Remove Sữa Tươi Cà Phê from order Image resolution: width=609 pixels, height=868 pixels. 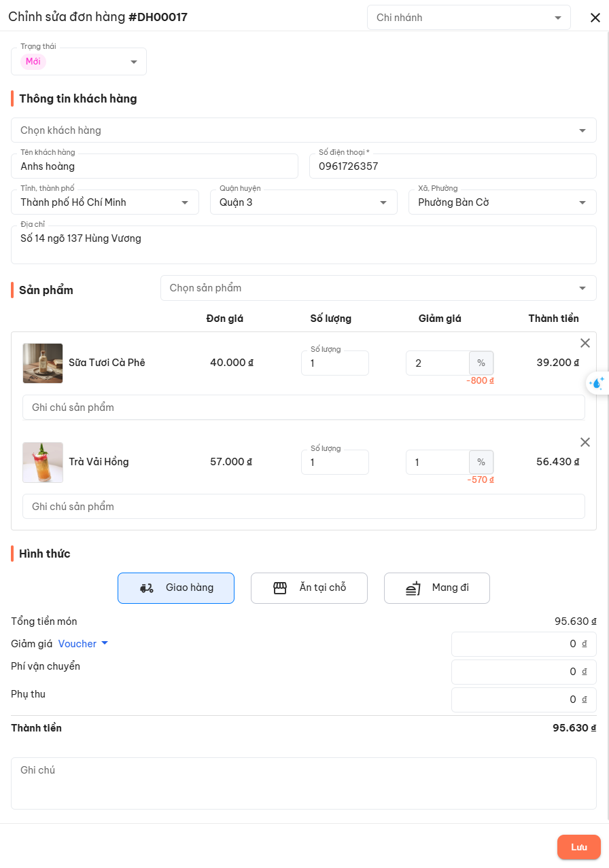(x=585, y=343)
